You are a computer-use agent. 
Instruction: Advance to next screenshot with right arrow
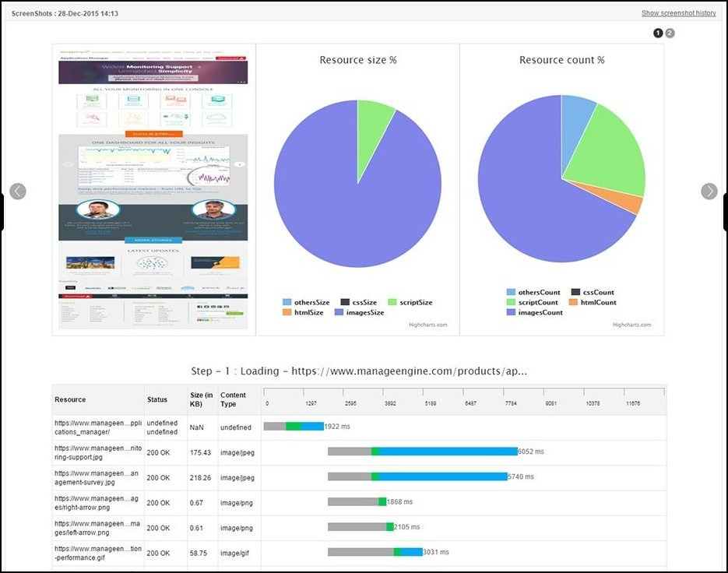click(709, 192)
